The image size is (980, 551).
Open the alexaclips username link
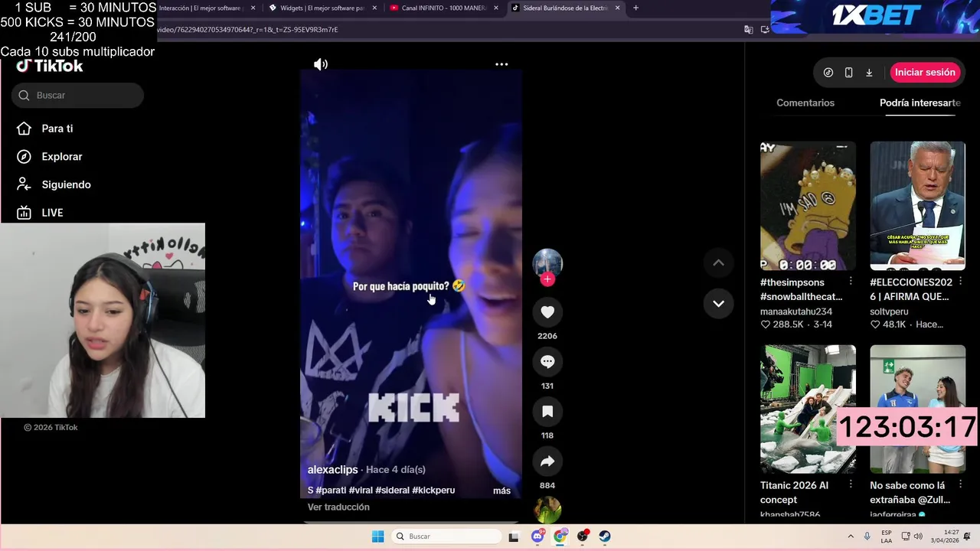(x=333, y=469)
